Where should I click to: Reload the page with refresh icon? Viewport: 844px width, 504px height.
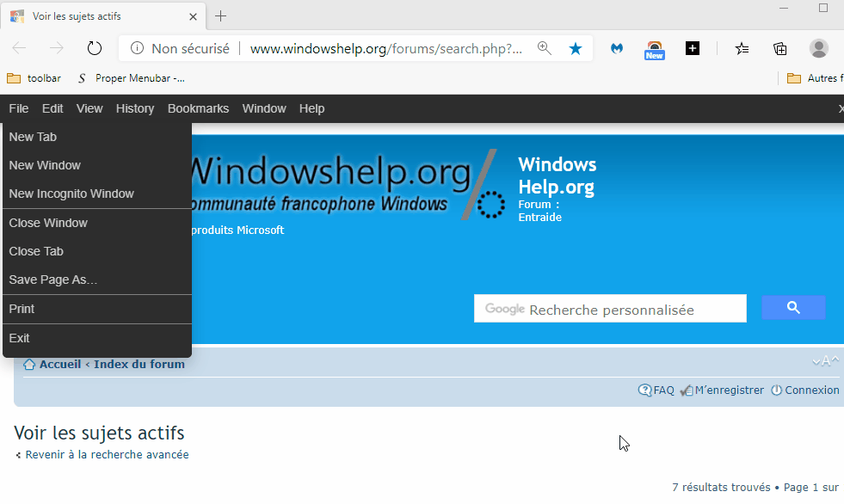pos(94,48)
